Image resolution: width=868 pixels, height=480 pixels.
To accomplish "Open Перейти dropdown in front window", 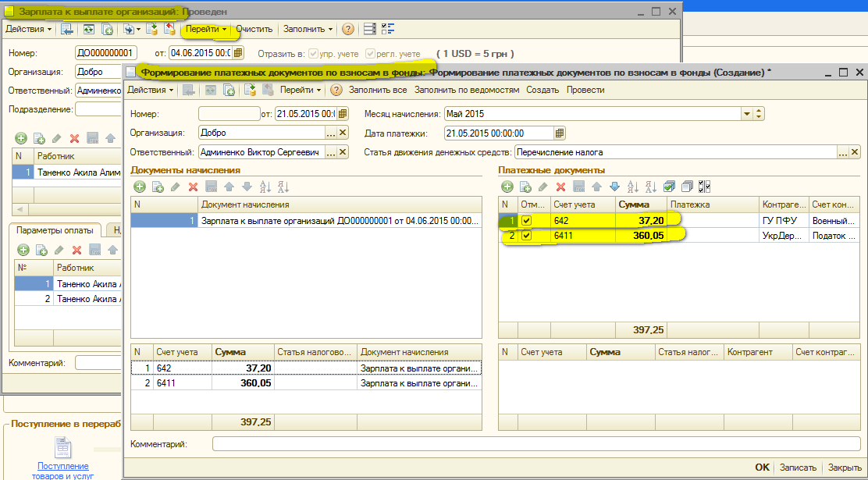I will click(301, 90).
